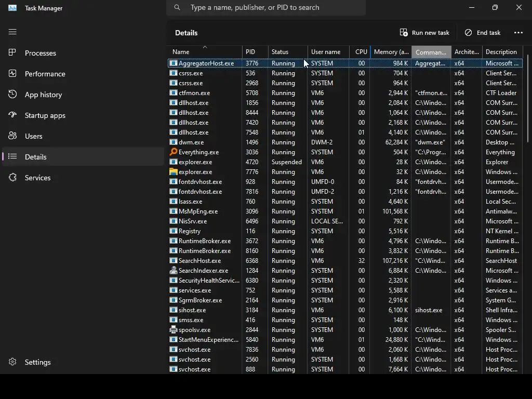Open the three-dot more options menu
532x399 pixels.
518,33
